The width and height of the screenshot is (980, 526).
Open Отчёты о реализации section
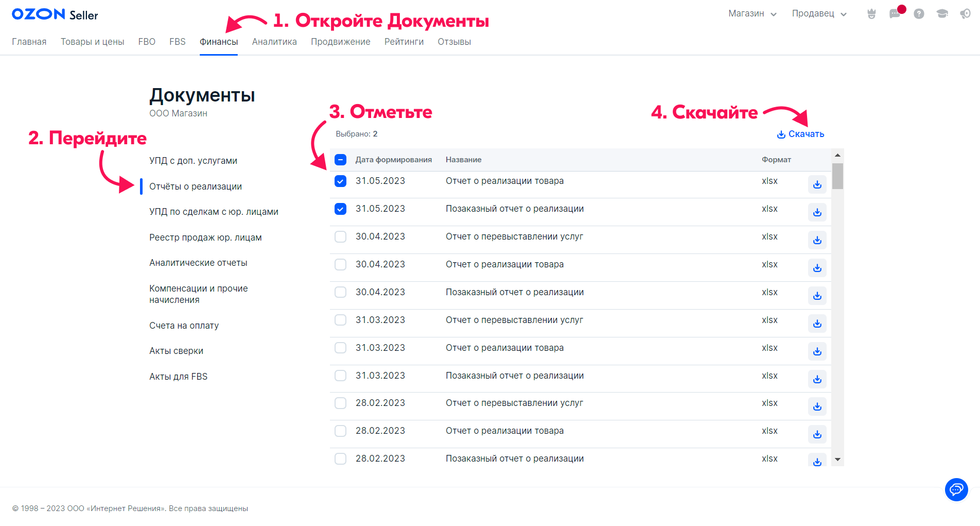tap(196, 186)
